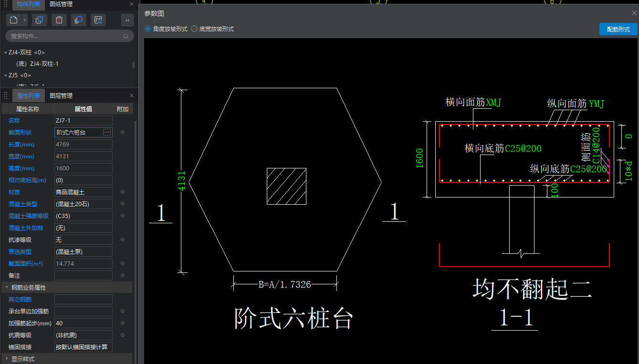Screen dimensions: 639x364
Task: Open the 泵送类型 value field
Action: click(84, 251)
